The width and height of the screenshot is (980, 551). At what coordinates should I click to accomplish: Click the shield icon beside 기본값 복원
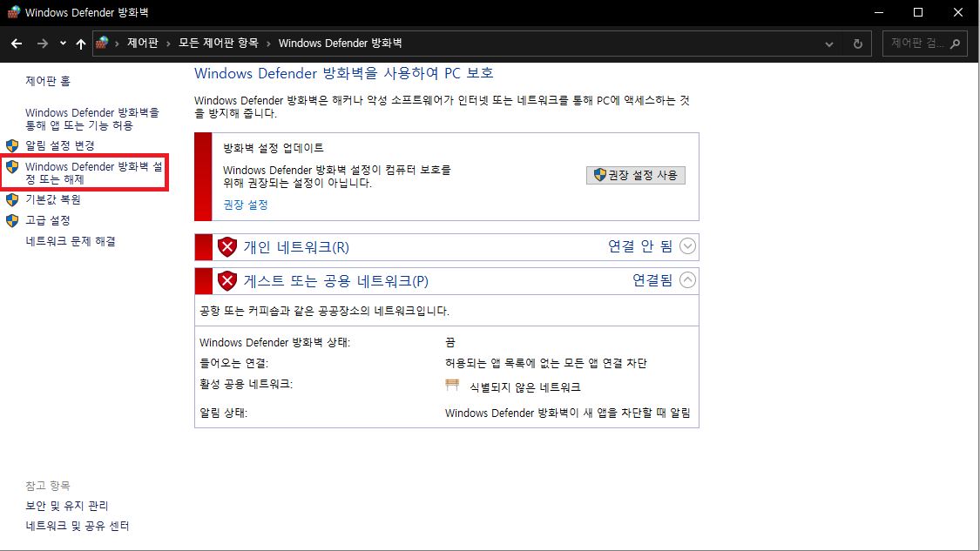[12, 199]
